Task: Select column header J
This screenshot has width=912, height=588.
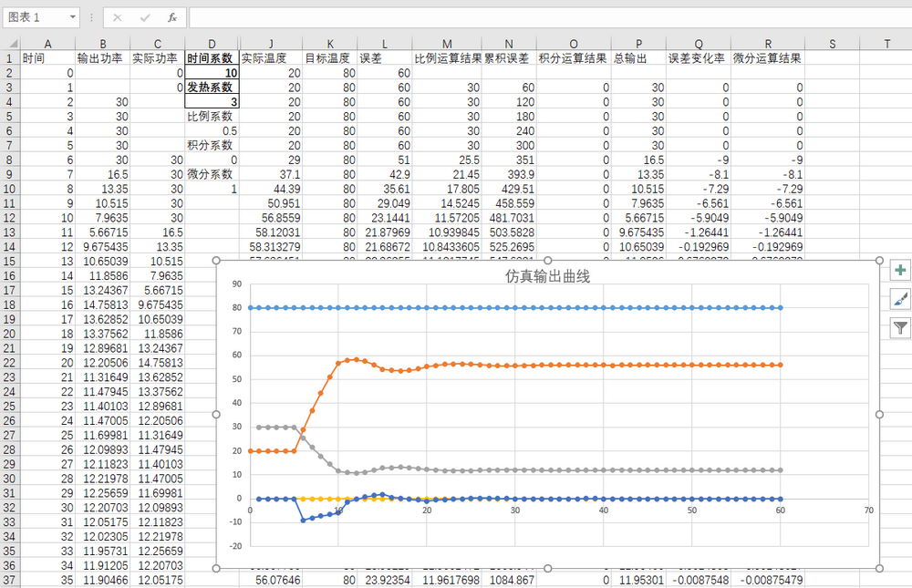Action: (x=271, y=44)
